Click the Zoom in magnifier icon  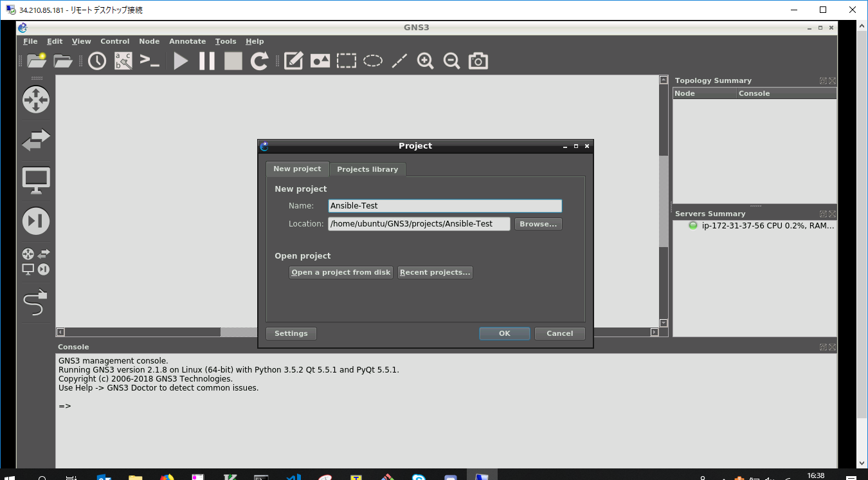425,60
